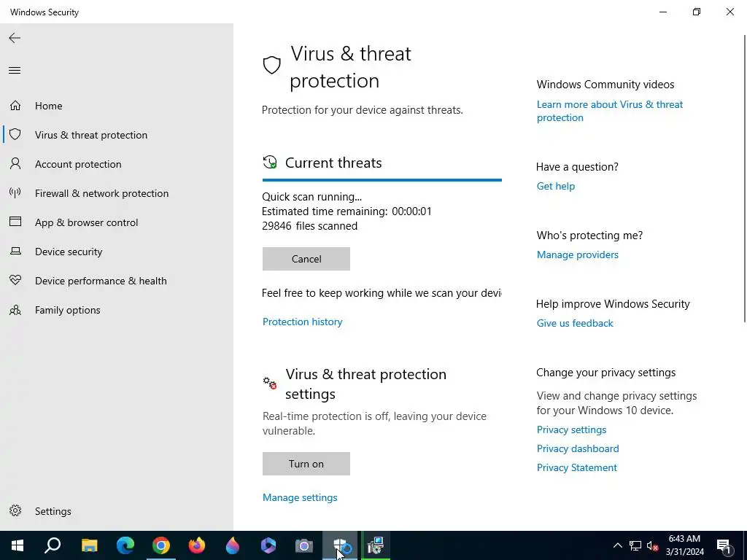
Task: Click the Account protection person icon
Action: coord(15,164)
